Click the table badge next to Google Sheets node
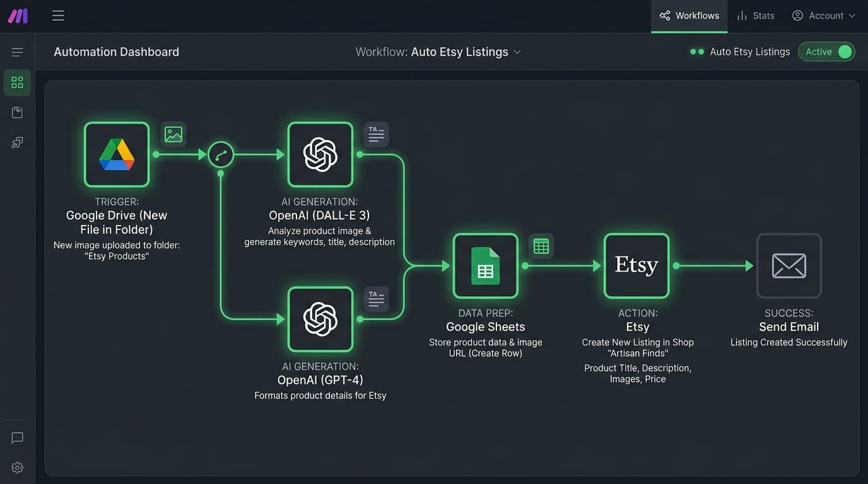Screen dimensions: 868x484 [541, 246]
